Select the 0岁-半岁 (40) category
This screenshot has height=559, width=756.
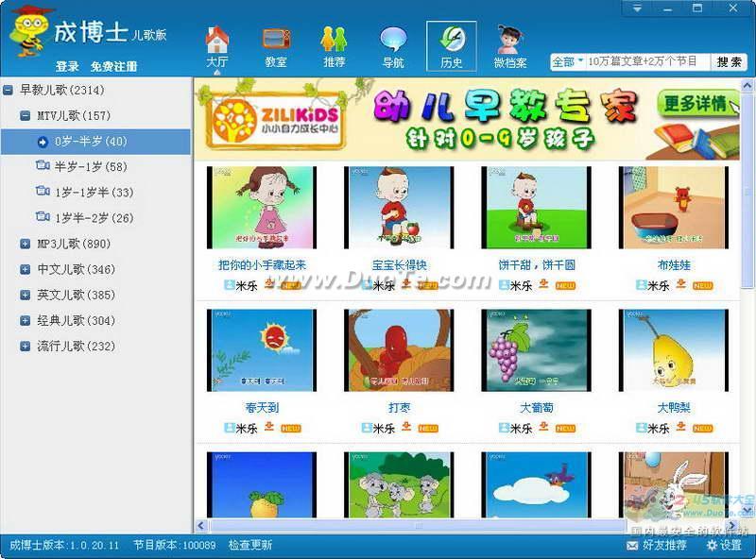96,142
